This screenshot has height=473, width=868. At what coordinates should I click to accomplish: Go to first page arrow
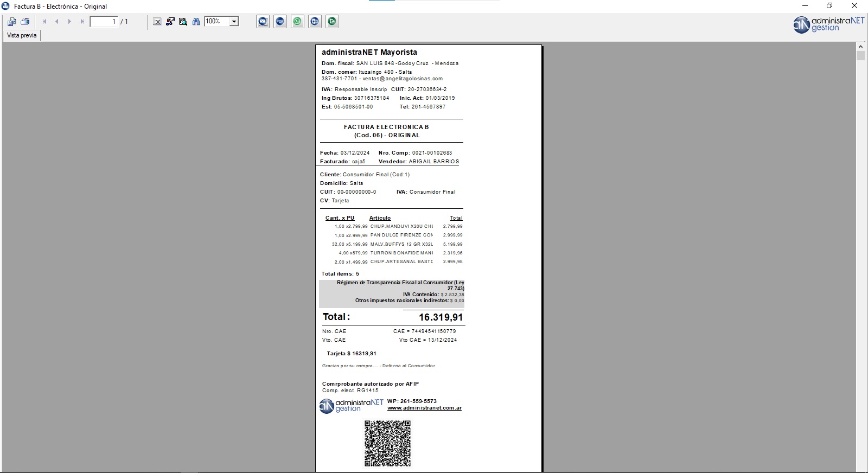[x=44, y=22]
